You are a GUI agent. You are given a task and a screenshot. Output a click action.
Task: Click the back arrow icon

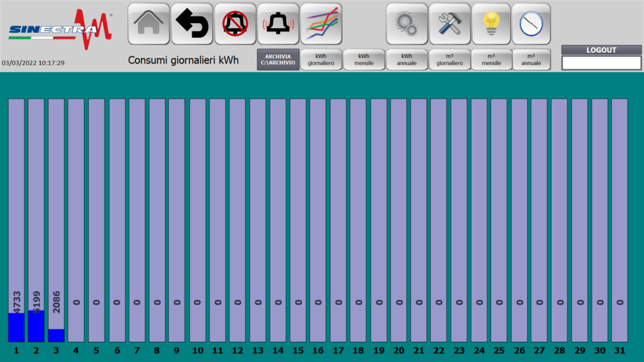tap(192, 24)
